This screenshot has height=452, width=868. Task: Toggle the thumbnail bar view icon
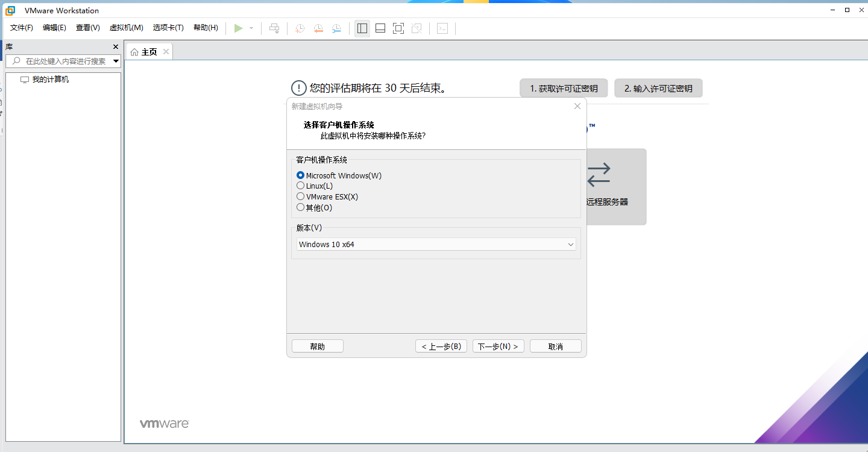coord(380,28)
